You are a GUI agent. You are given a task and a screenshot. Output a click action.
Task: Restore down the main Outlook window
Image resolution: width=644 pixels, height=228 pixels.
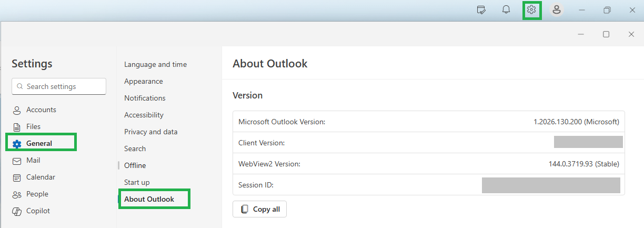point(607,10)
